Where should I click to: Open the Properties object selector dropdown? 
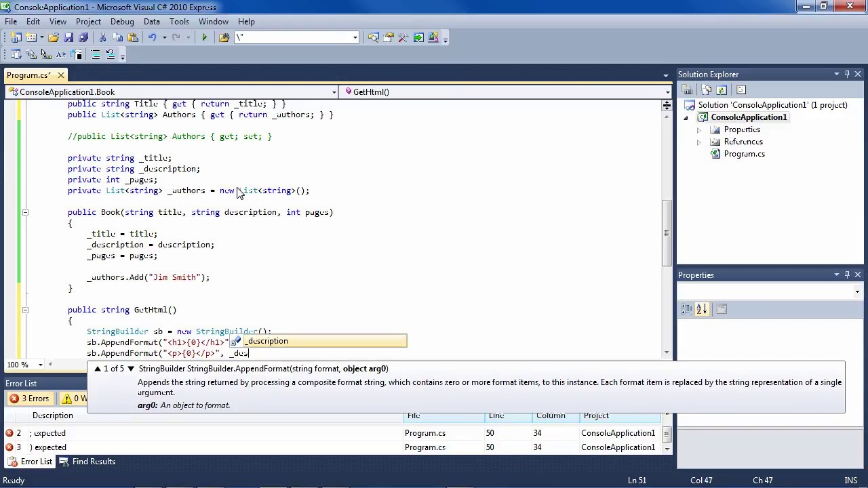coord(857,292)
